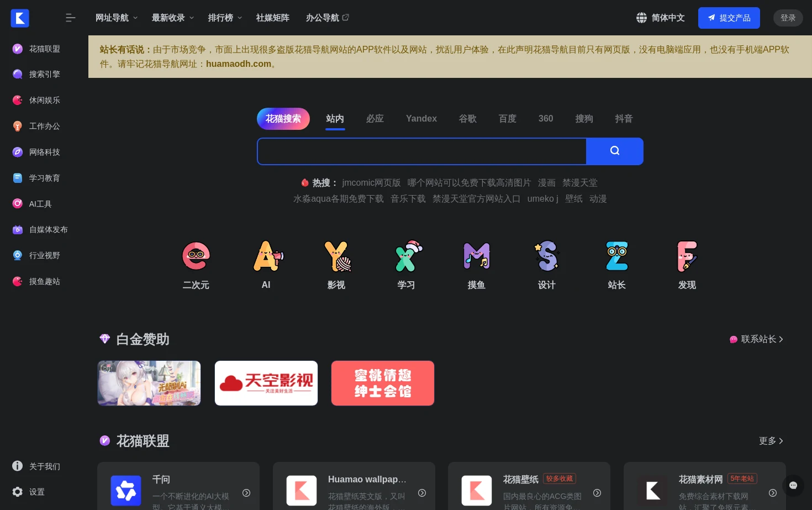Open 工作办公 sidebar category
Image resolution: width=812 pixels, height=510 pixels.
tap(36, 126)
